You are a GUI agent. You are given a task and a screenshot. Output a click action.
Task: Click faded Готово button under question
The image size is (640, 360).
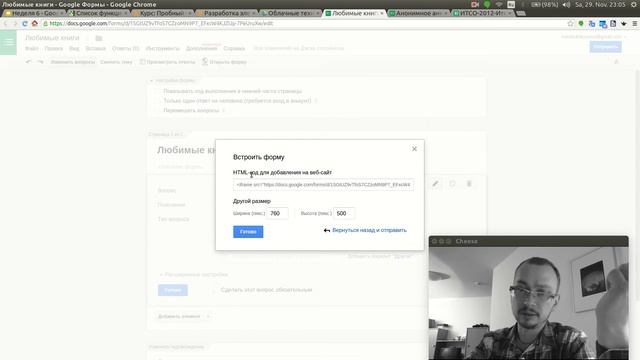173,290
